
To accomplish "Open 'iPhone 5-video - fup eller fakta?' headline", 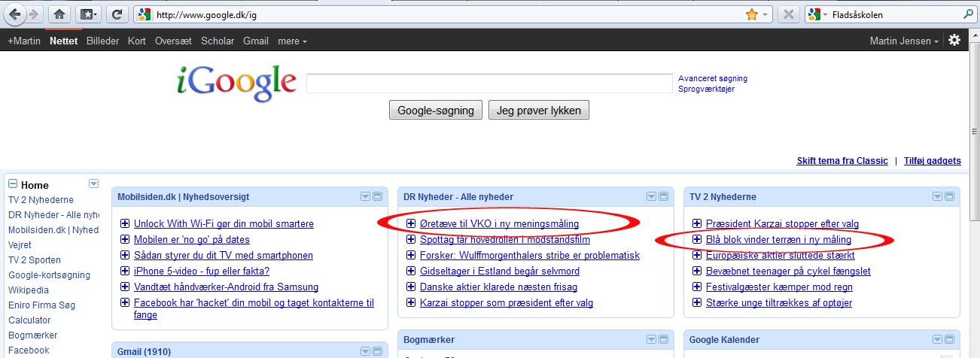I will 202,271.
